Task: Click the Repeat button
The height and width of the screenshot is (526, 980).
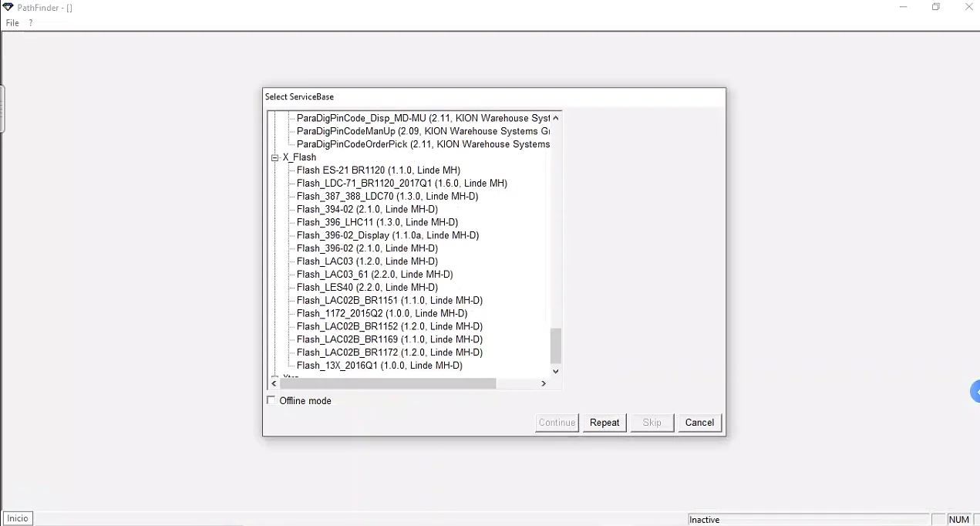Action: (605, 423)
